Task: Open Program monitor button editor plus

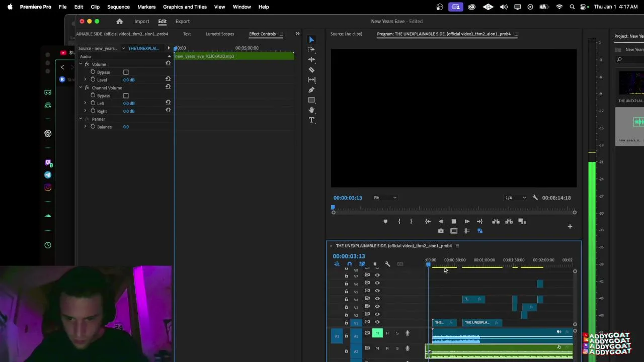Action: (570, 227)
